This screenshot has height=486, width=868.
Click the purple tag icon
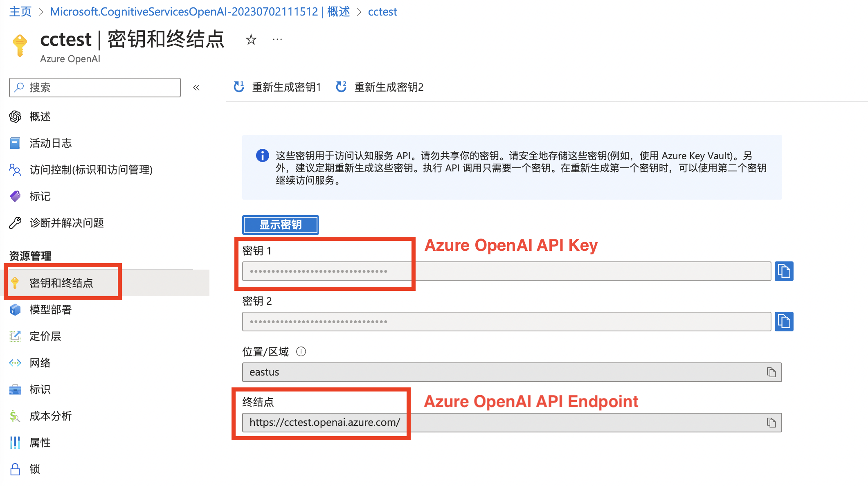pyautogui.click(x=15, y=196)
